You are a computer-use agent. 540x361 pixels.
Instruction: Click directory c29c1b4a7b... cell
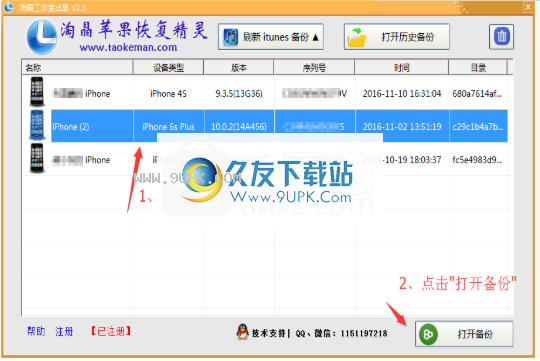[x=477, y=127]
